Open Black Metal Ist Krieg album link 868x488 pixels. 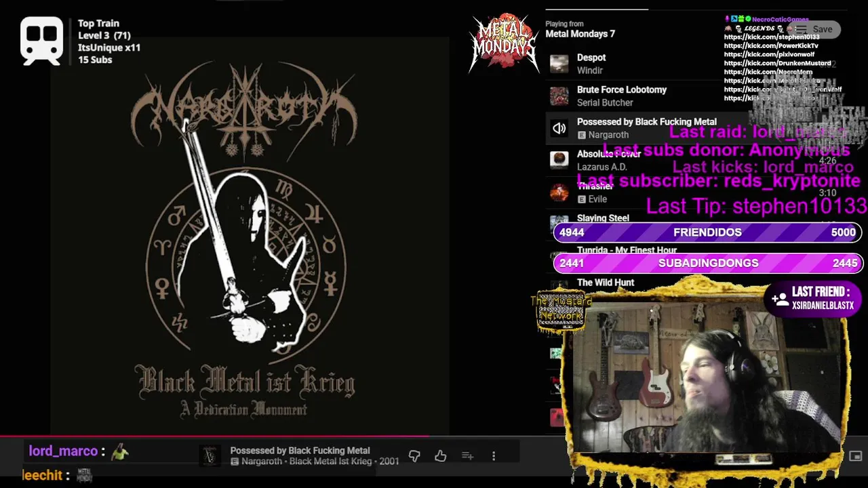(x=332, y=462)
